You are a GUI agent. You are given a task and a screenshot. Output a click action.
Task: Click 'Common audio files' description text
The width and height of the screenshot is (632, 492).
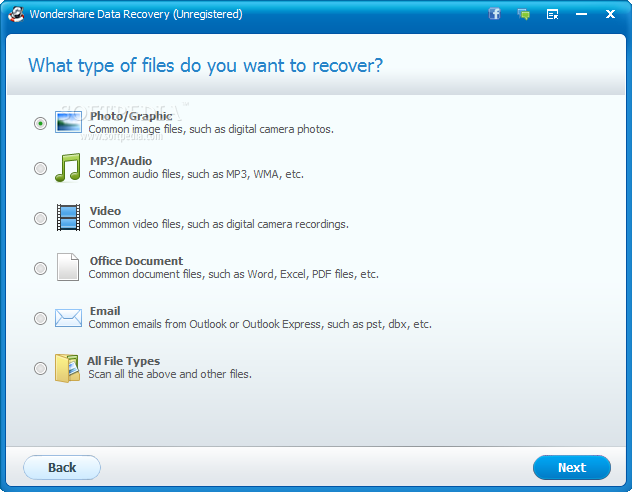[196, 174]
